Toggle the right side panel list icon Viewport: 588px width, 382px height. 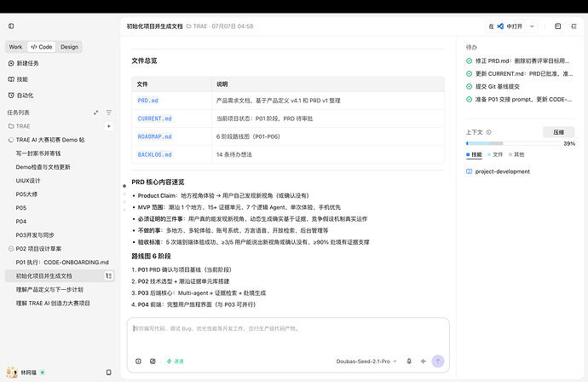point(574,26)
